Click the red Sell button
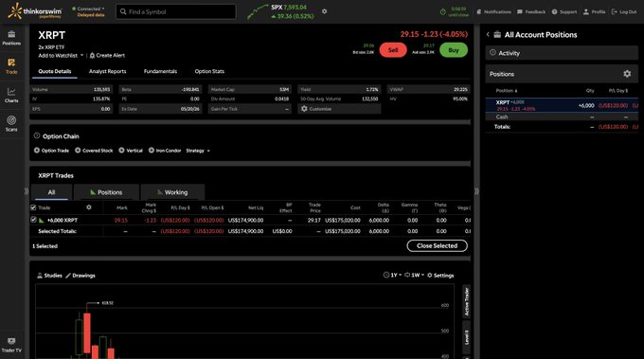Viewport: 644px width, 359px height. 393,50
